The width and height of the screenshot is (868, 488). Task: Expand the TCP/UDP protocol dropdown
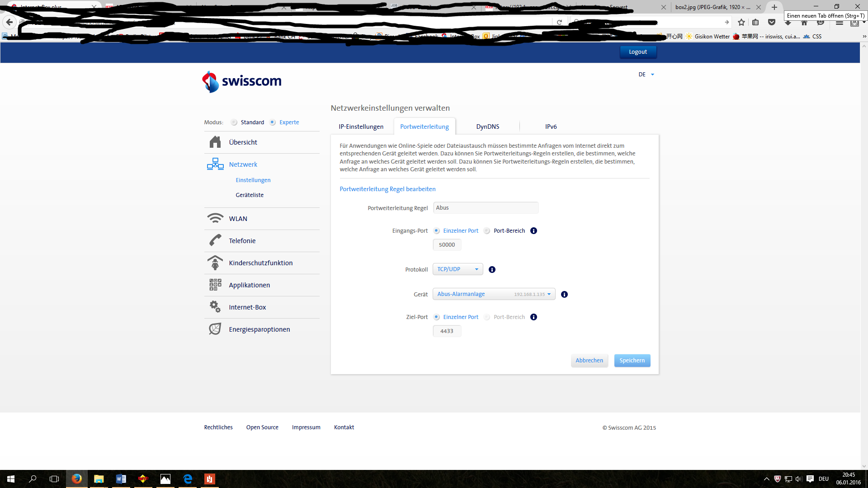coord(458,269)
